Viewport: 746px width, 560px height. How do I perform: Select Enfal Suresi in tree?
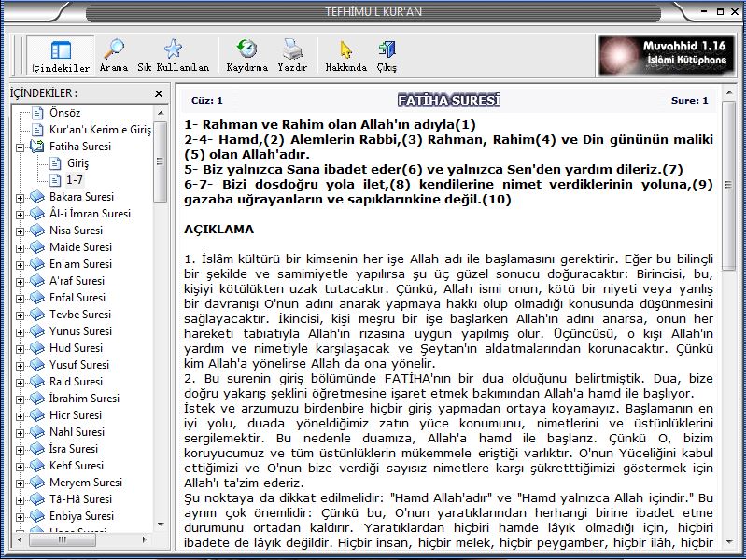tap(77, 298)
